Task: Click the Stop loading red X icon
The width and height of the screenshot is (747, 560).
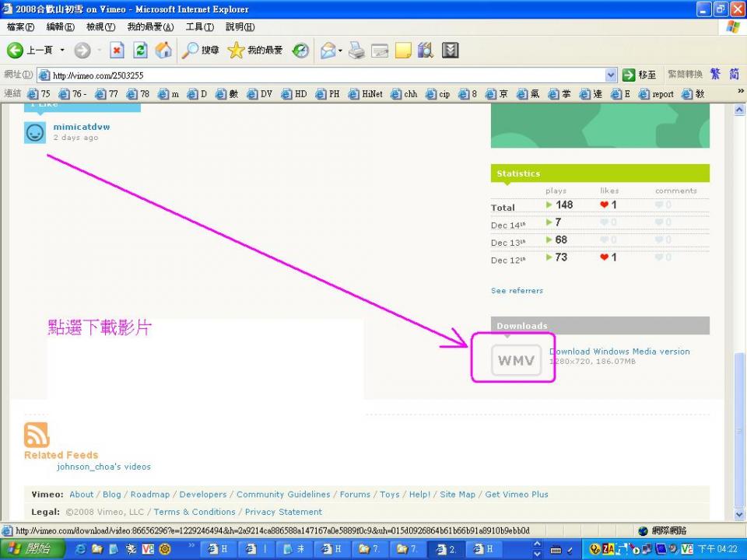Action: (x=117, y=51)
